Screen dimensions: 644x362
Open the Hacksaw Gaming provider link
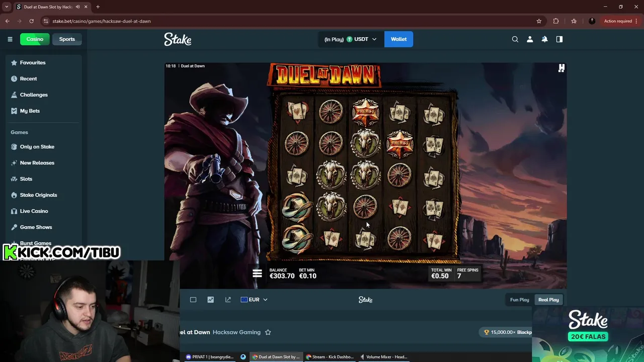[x=236, y=332]
